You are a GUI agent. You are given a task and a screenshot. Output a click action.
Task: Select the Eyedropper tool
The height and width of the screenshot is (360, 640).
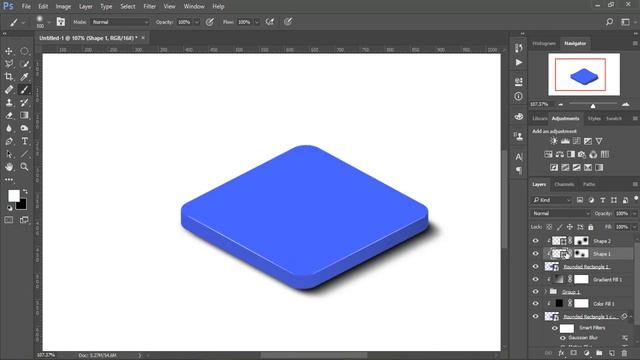[x=24, y=77]
